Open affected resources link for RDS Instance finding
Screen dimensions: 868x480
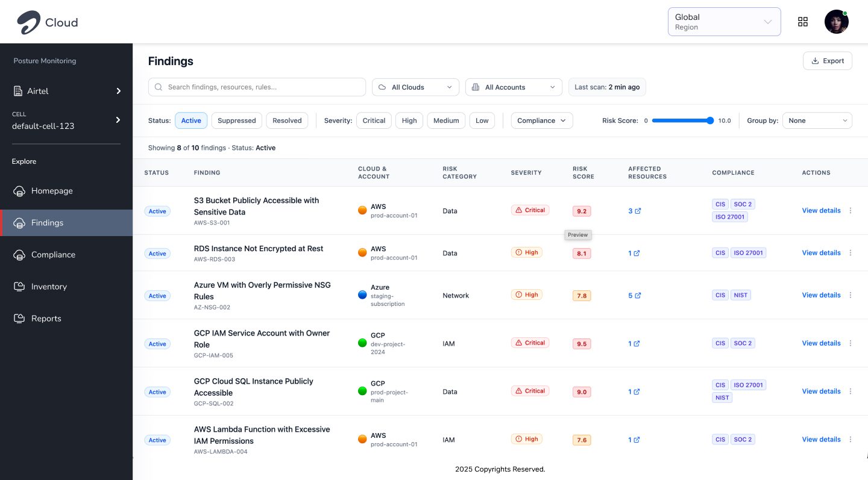pos(634,253)
